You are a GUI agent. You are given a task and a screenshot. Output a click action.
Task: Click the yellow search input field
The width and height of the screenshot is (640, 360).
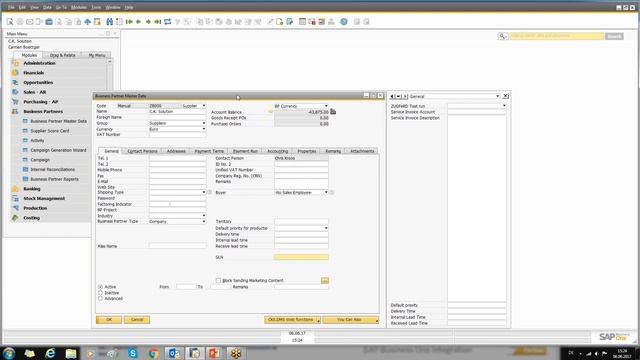pyautogui.click(x=557, y=36)
